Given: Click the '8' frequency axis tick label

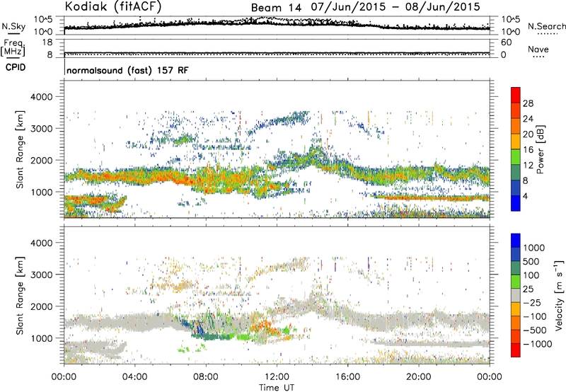Looking at the screenshot, I should point(50,54).
